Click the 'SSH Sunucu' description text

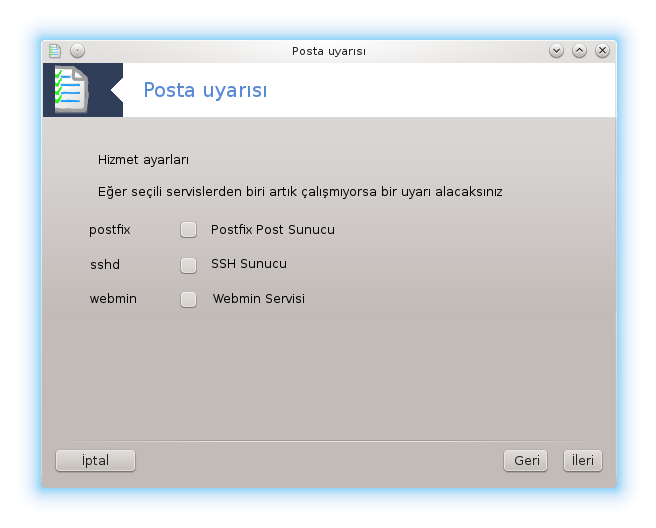[249, 264]
